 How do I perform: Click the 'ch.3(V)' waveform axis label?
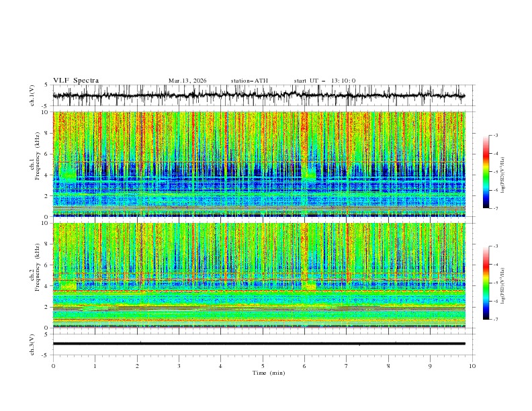pyautogui.click(x=32, y=345)
